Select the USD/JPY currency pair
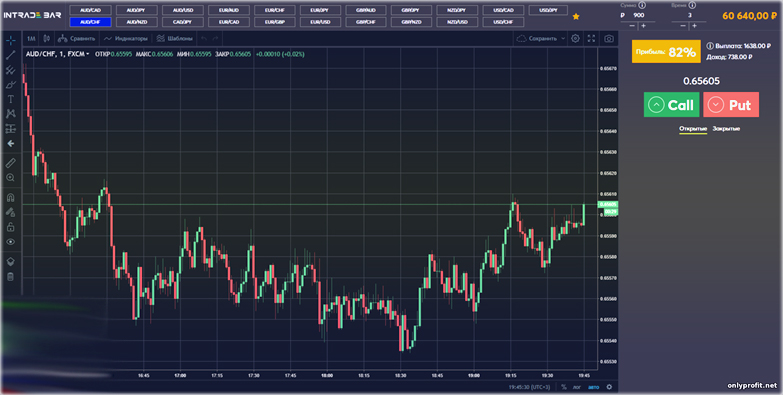The width and height of the screenshot is (783, 395). coord(548,10)
